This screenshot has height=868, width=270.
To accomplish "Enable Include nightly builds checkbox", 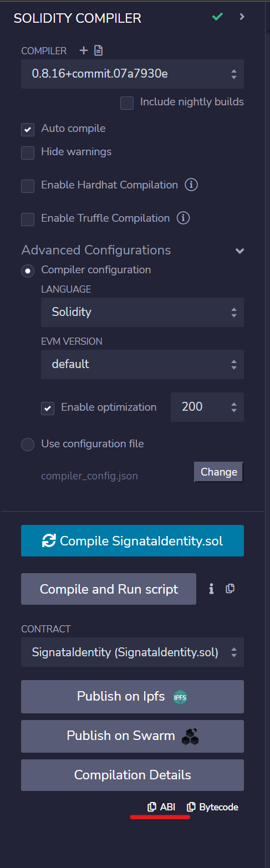I will (127, 103).
